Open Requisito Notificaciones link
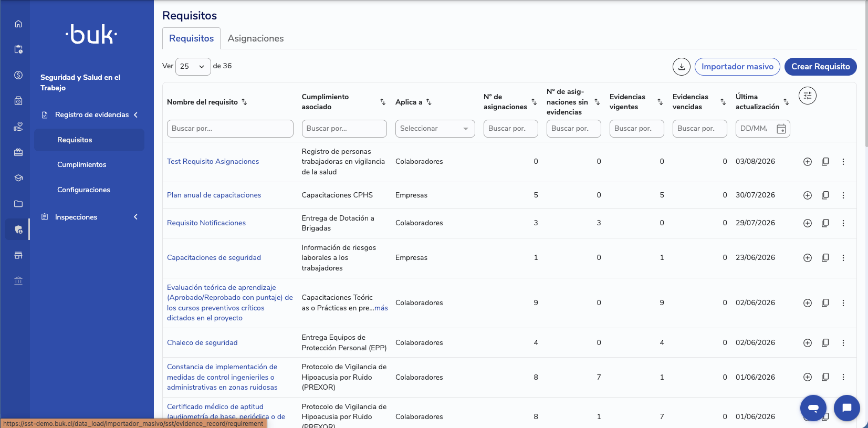Image resolution: width=868 pixels, height=428 pixels. [x=206, y=223]
